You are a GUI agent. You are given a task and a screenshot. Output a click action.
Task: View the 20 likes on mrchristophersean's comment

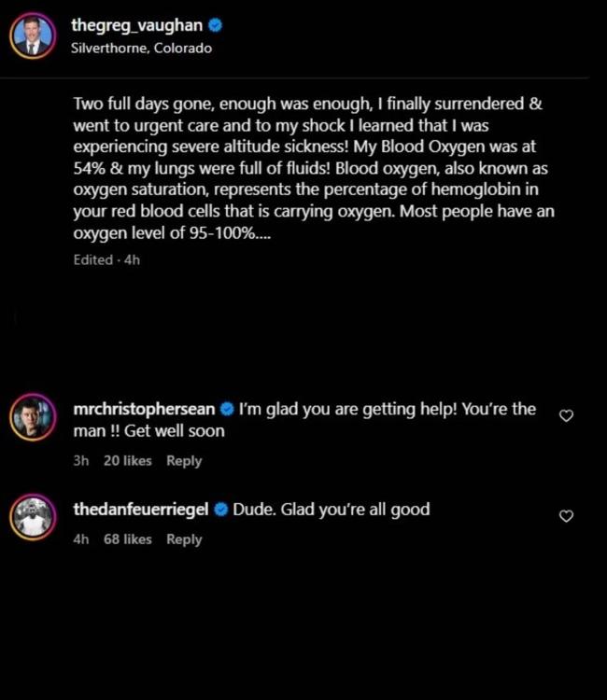[x=127, y=461]
